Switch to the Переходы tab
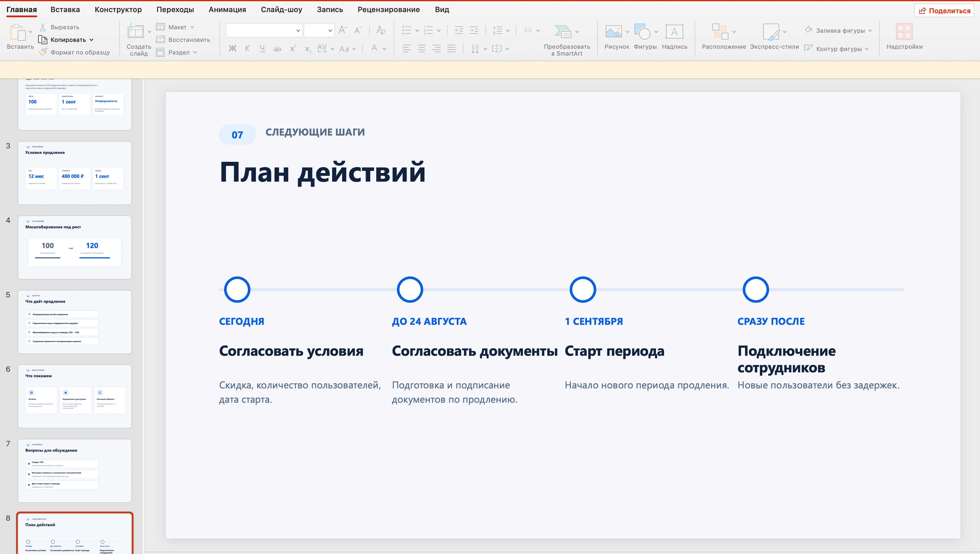Viewport: 980px width, 554px height. (175, 9)
